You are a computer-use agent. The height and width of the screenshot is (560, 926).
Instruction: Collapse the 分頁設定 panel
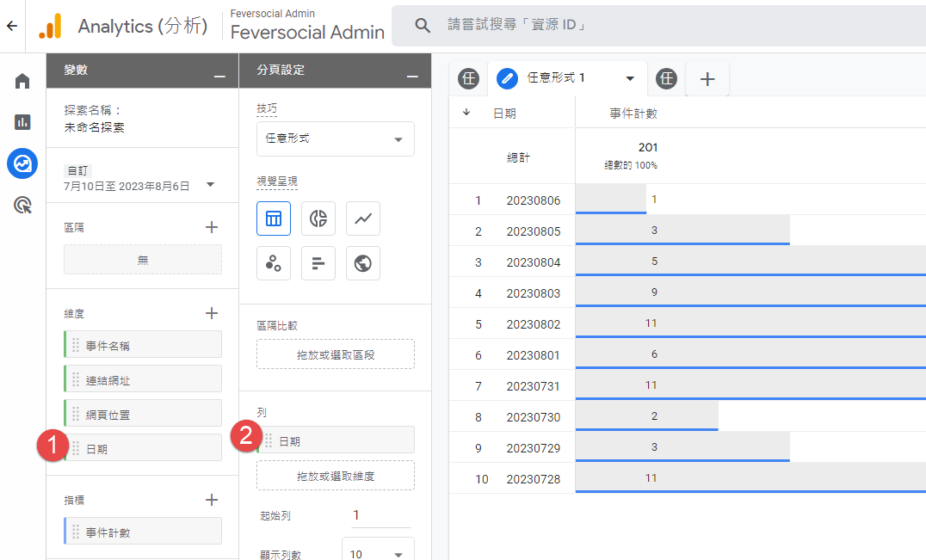point(412,76)
